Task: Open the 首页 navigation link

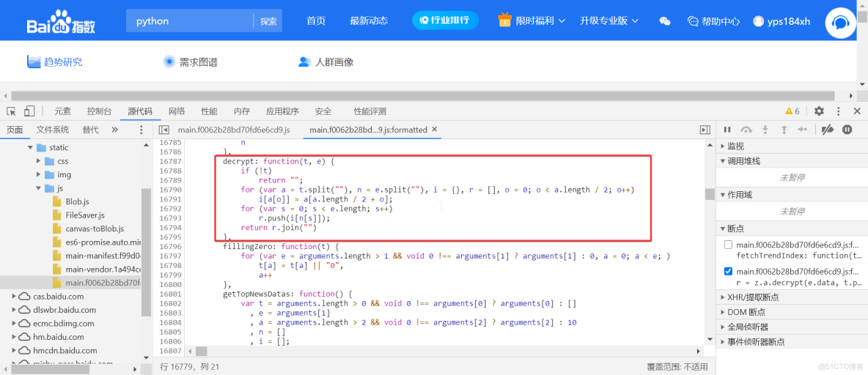Action: (x=316, y=21)
